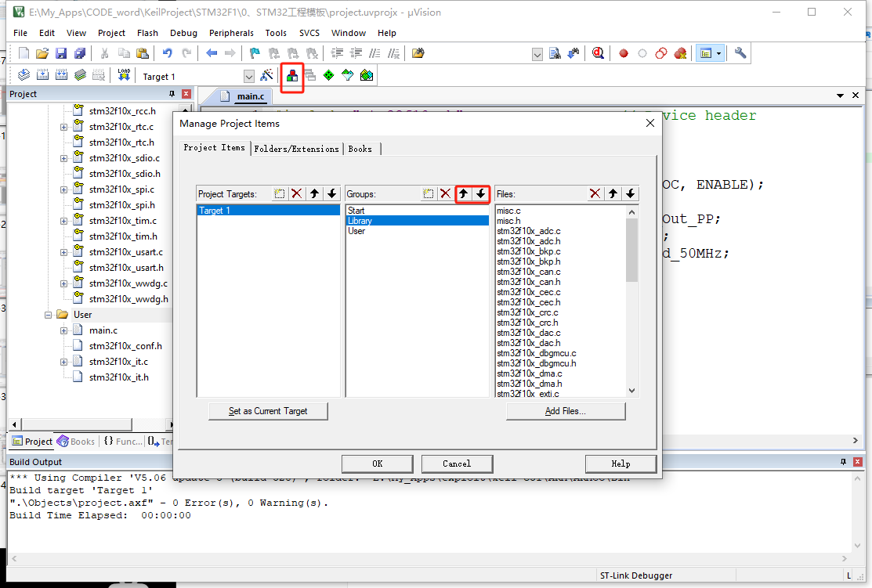872x588 pixels.
Task: Open Help for the dialog
Action: coord(621,464)
